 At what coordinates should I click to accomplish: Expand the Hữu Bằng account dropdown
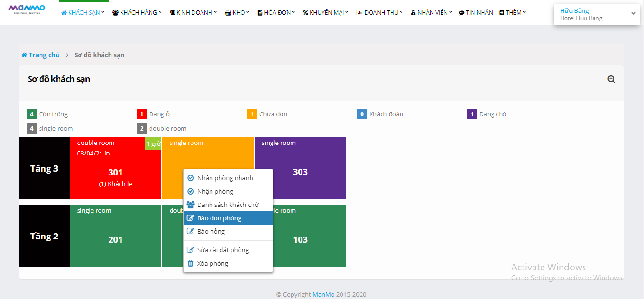(x=633, y=14)
